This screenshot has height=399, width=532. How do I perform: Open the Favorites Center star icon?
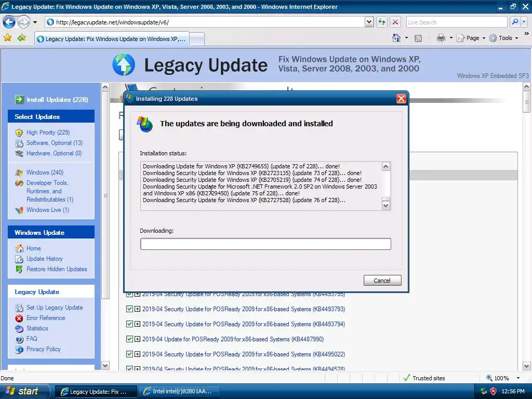tap(7, 37)
